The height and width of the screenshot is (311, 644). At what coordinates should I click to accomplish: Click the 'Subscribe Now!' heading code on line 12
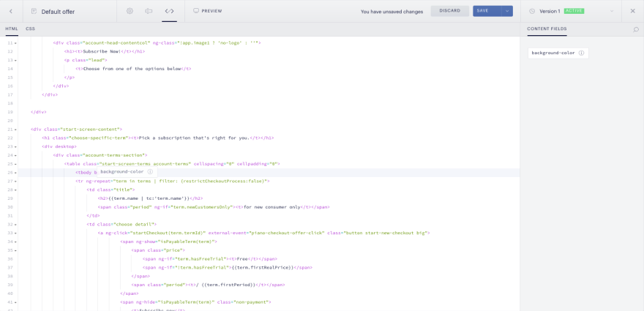tap(105, 51)
